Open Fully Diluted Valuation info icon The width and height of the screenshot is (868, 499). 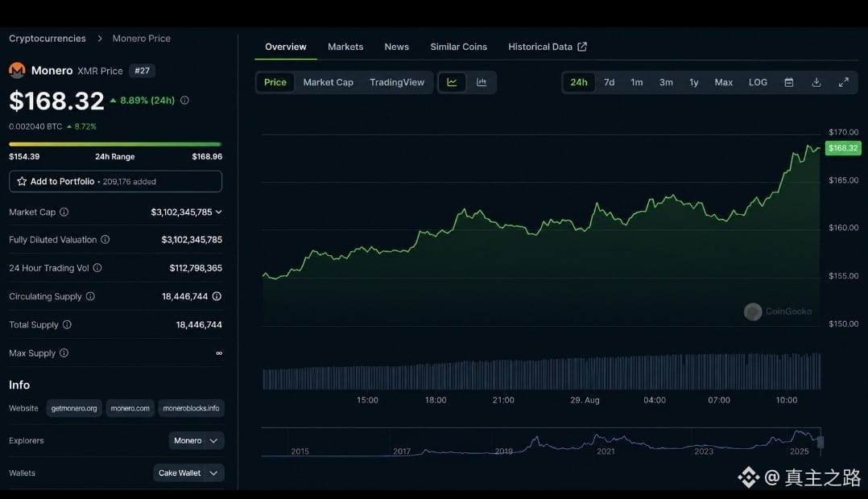105,240
